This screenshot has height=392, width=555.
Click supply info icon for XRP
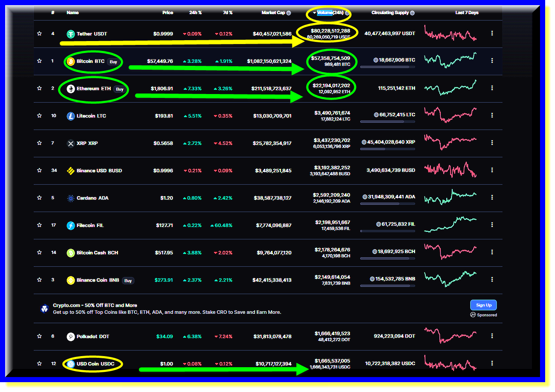click(364, 142)
